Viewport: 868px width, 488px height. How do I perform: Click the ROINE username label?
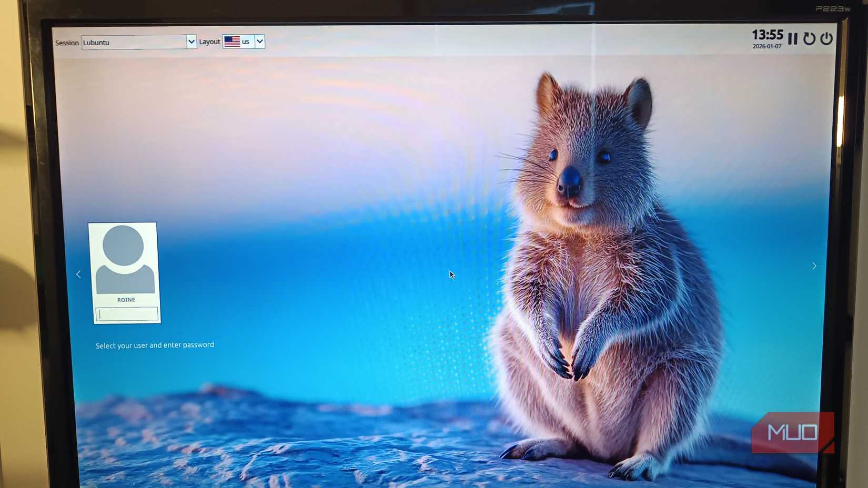point(126,299)
